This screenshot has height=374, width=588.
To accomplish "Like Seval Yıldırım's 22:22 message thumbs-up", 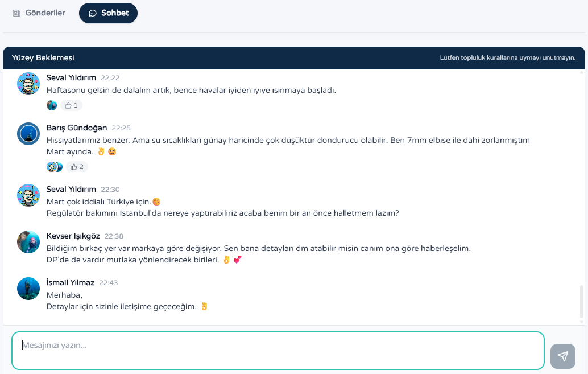I will coord(71,105).
